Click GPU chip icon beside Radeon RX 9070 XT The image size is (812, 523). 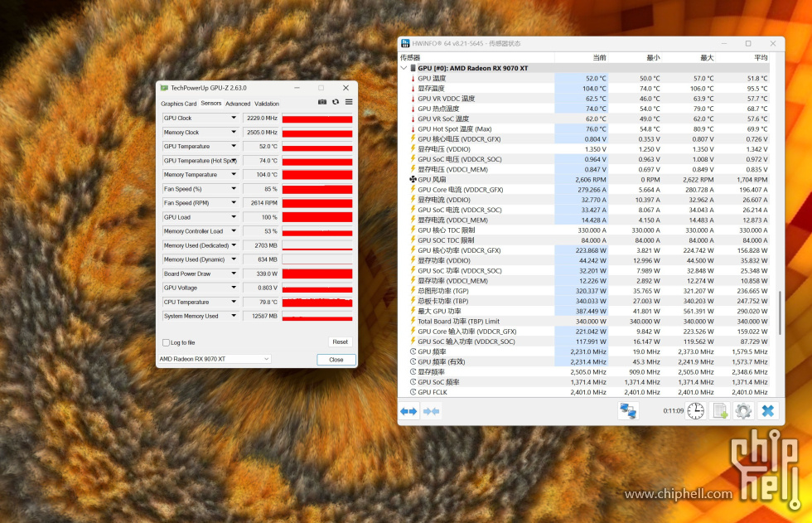coord(413,68)
